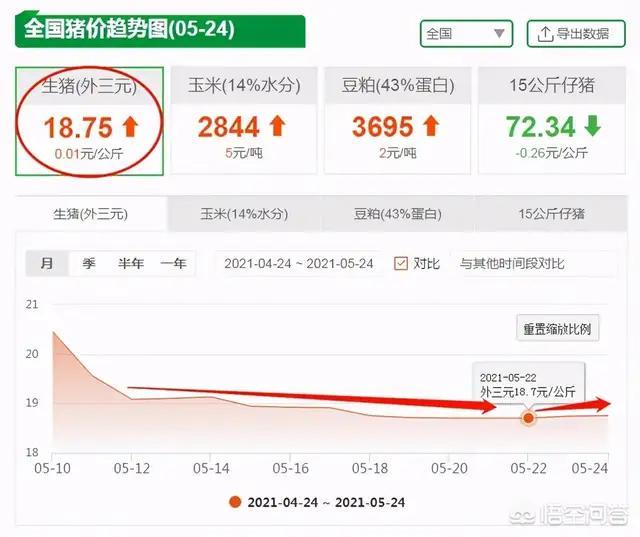Select the 半年 time range
Viewport: 640px width, 537px height.
point(131,263)
